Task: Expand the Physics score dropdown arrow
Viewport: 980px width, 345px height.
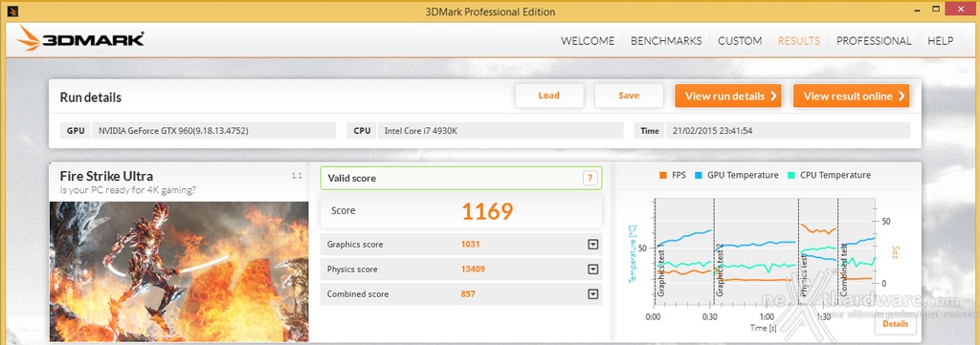Action: [x=593, y=270]
